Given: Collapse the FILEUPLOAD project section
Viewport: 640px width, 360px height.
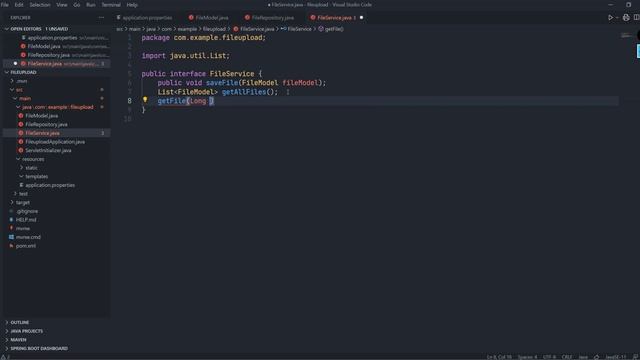Looking at the screenshot, I should coord(7,72).
